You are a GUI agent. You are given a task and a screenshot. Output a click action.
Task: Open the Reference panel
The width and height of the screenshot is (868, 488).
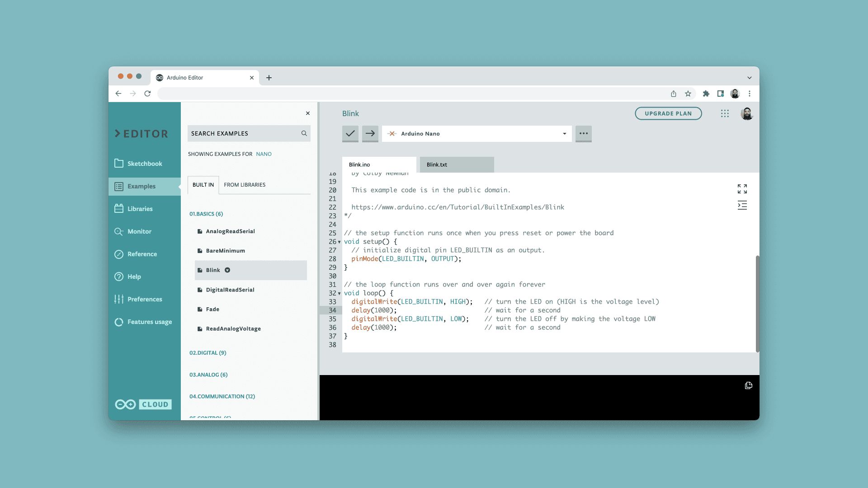pos(142,254)
